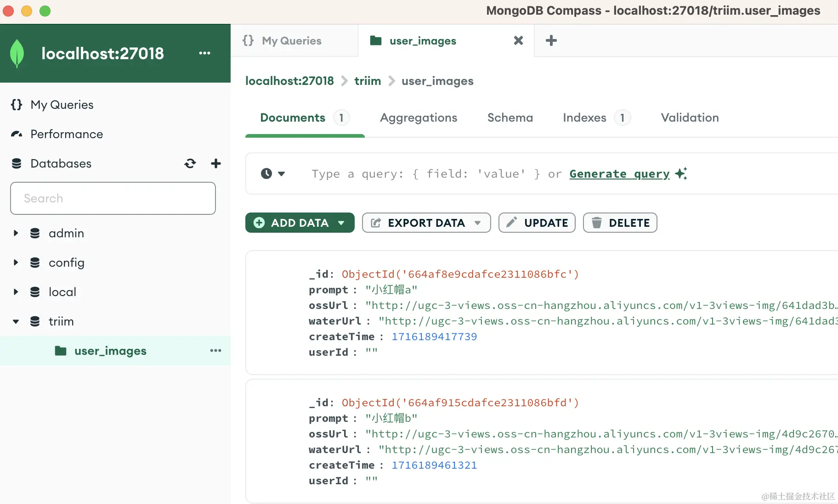Click the ossUrl value of the first document
Image resolution: width=838 pixels, height=504 pixels.
point(601,305)
